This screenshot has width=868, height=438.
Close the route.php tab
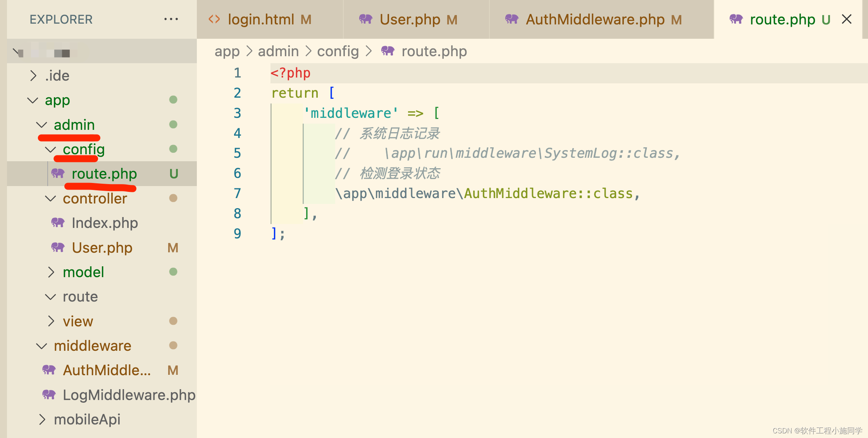(x=846, y=19)
